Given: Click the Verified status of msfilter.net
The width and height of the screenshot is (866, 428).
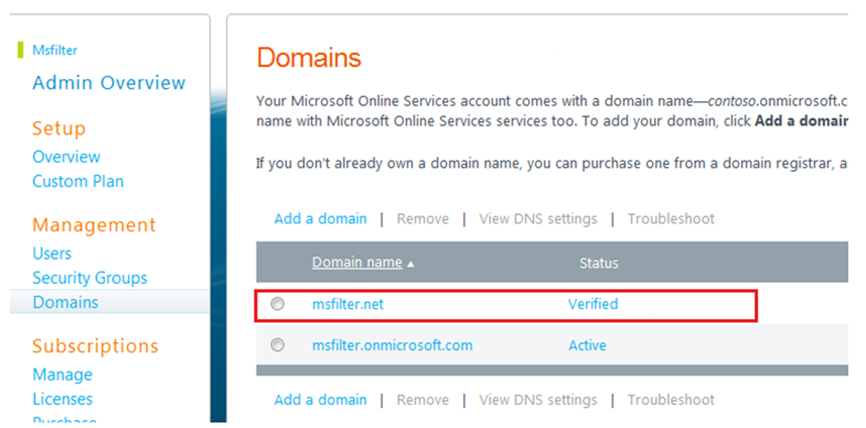Looking at the screenshot, I should tap(593, 304).
